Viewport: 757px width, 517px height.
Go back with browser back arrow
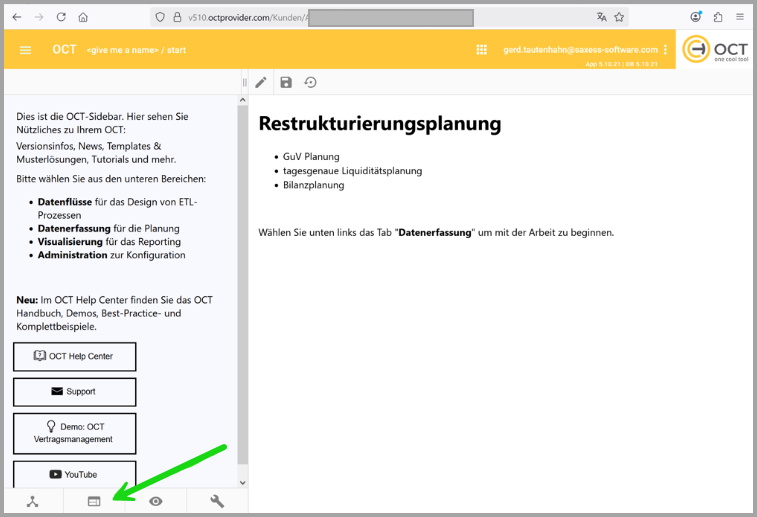(x=17, y=17)
